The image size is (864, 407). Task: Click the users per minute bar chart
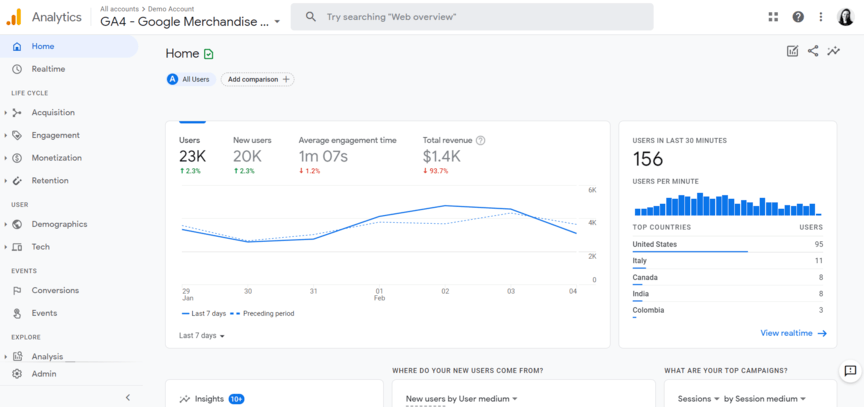pyautogui.click(x=728, y=204)
